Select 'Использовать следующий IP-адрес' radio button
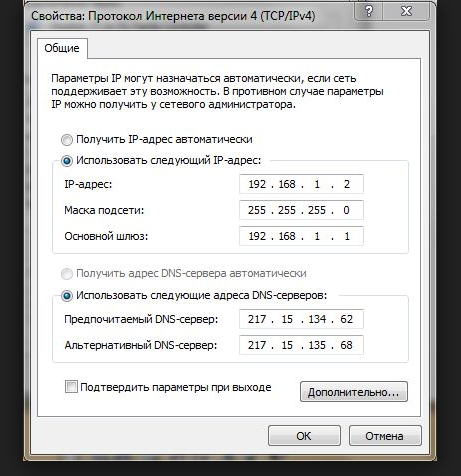This screenshot has width=461, height=476. (x=67, y=161)
